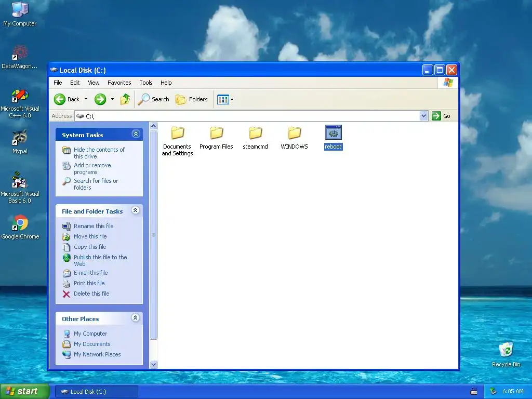
Task: Open the Tools menu
Action: (x=146, y=83)
